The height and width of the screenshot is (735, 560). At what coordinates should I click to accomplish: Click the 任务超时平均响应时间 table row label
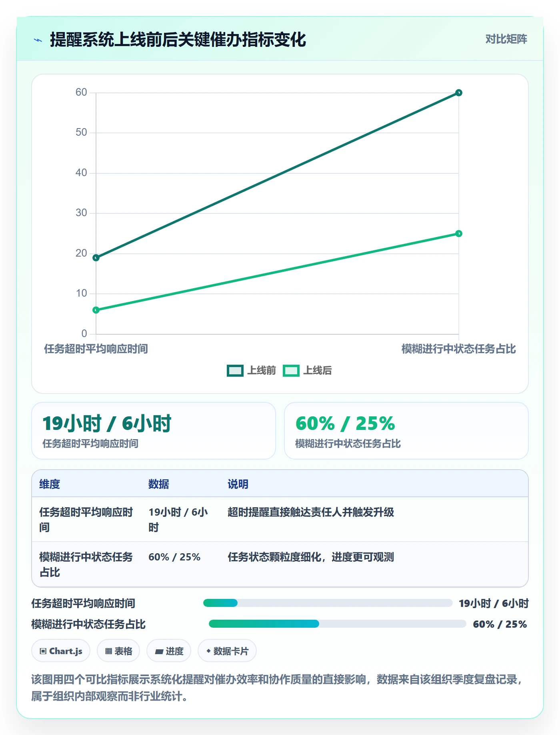coord(86,520)
